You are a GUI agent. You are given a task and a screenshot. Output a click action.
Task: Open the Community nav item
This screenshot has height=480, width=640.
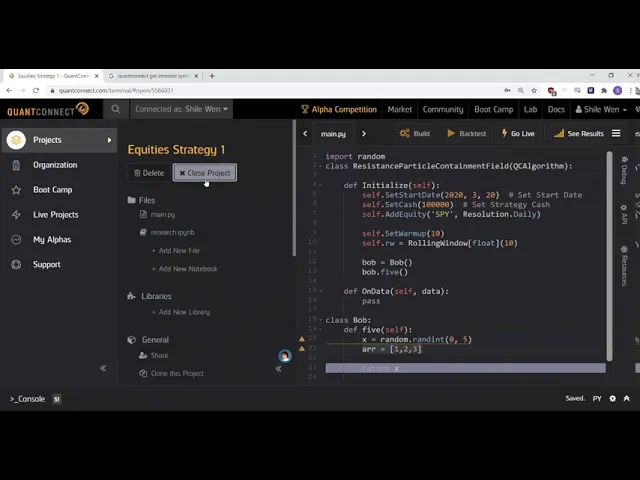point(443,109)
